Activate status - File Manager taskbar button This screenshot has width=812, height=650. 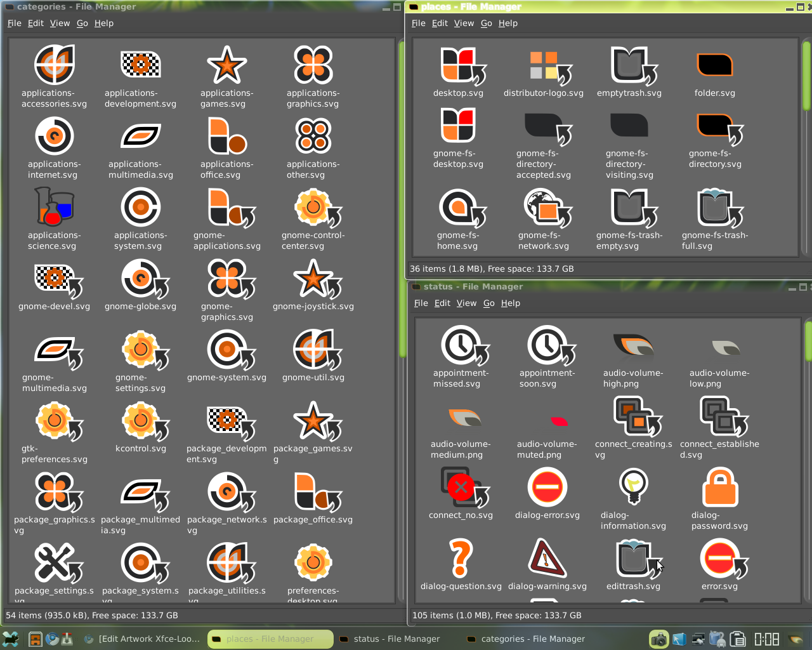pyautogui.click(x=396, y=639)
